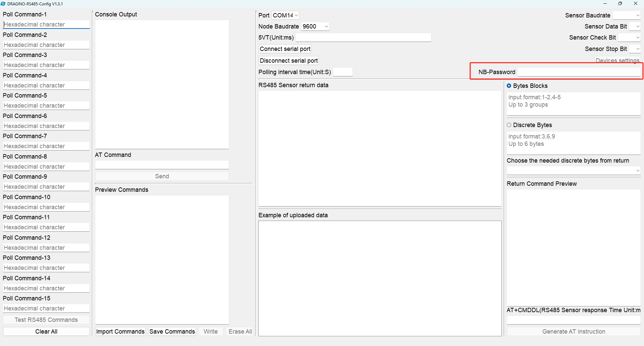Expand the Sensor Data Bit dropdown
This screenshot has height=346, width=644.
click(635, 26)
